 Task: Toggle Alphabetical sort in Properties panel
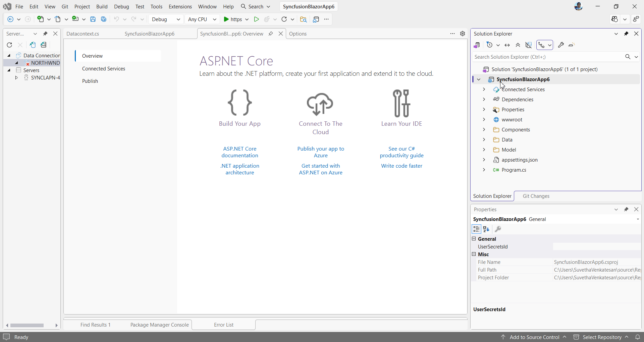coord(486,229)
